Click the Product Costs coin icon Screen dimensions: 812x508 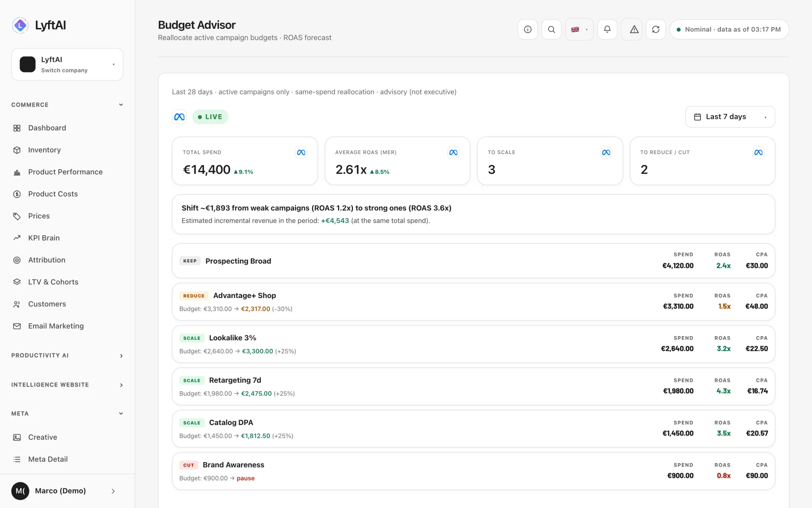pos(17,194)
